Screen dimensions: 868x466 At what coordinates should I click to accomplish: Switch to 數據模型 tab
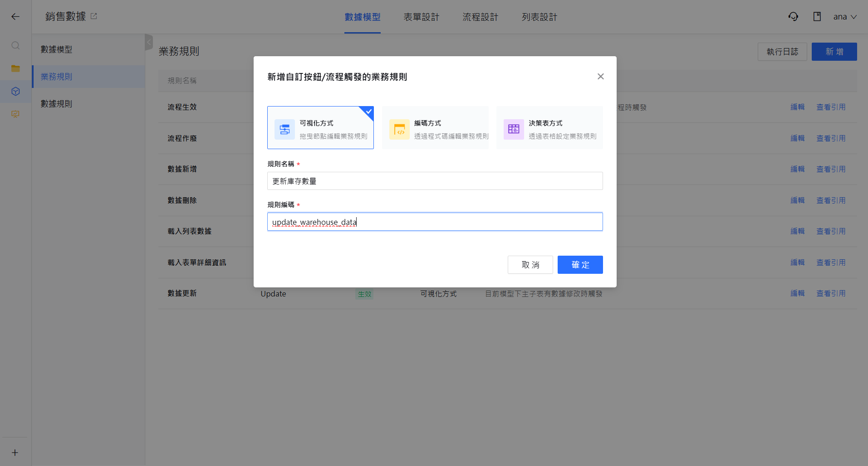click(363, 17)
